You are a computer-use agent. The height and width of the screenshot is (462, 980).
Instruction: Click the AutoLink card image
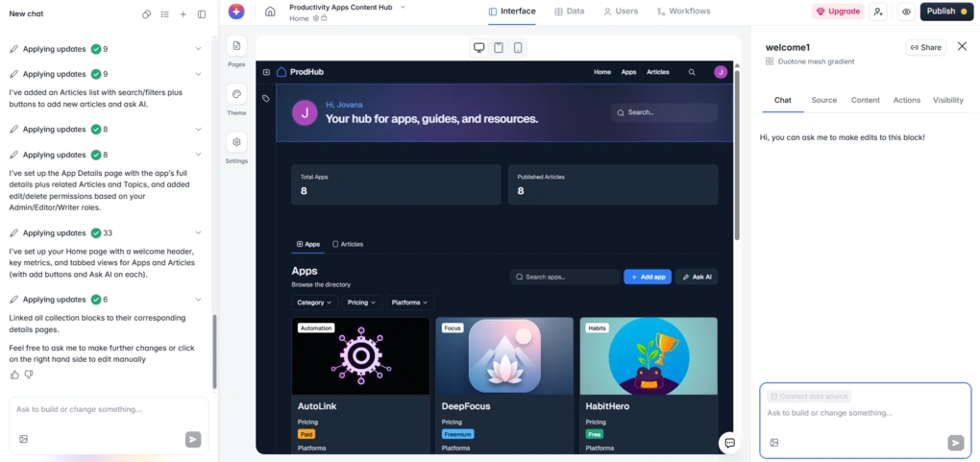(360, 355)
